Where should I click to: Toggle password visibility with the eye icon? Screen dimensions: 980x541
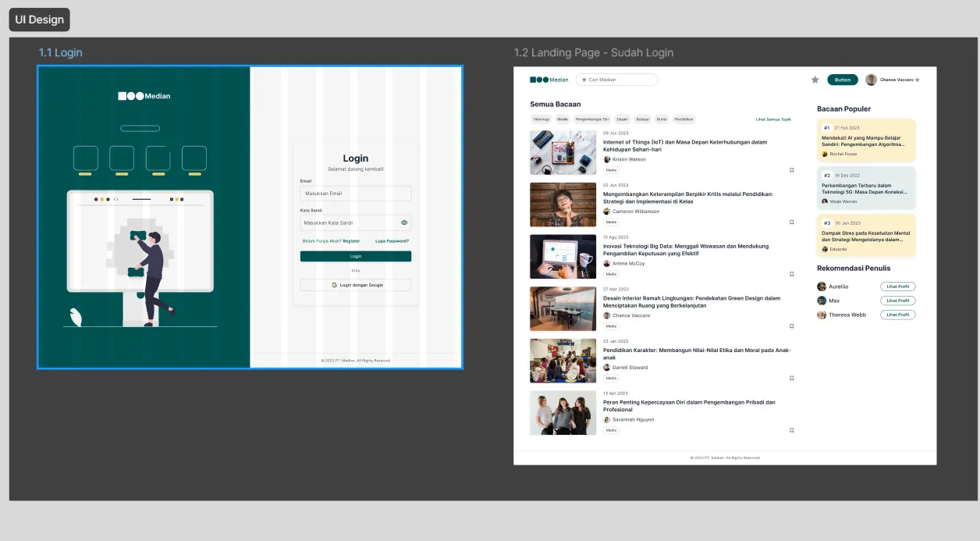pos(404,222)
